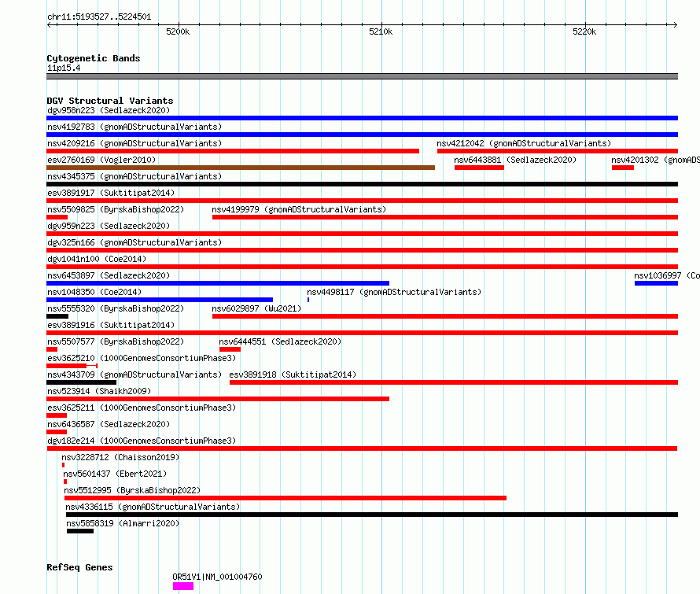Select nsv5507577 (ByrskaBishop2022) label
This screenshot has height=594, width=700.
click(x=116, y=341)
